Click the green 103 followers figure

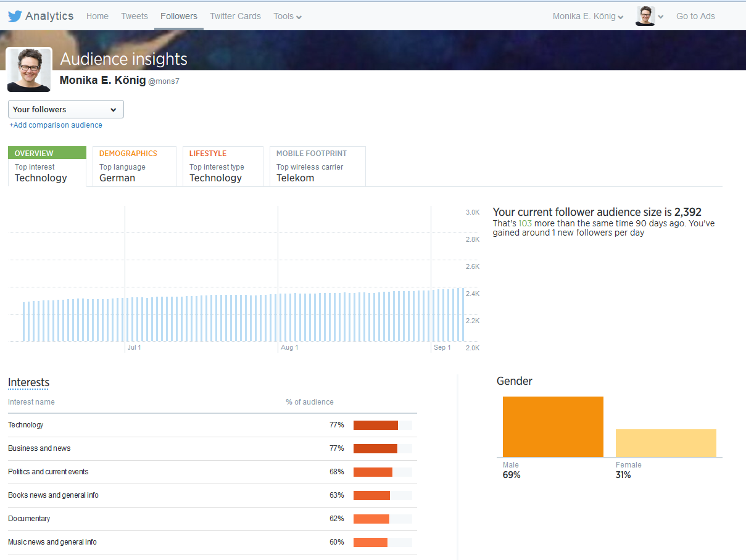point(525,223)
